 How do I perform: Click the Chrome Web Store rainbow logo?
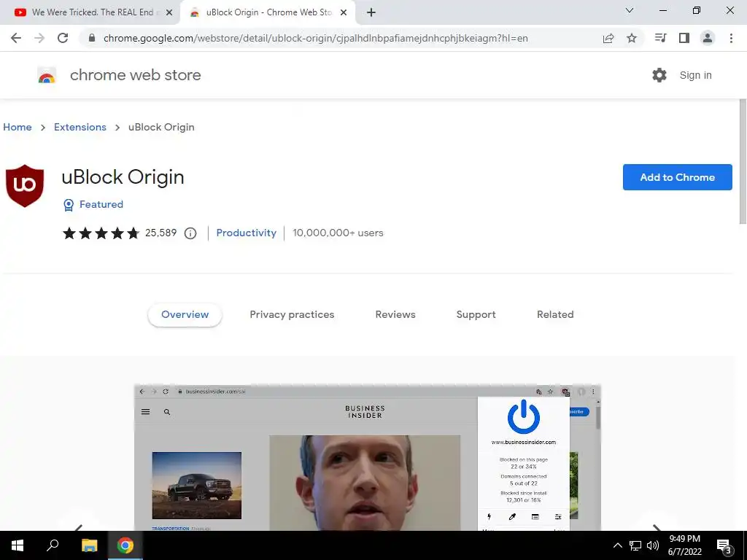pos(47,75)
